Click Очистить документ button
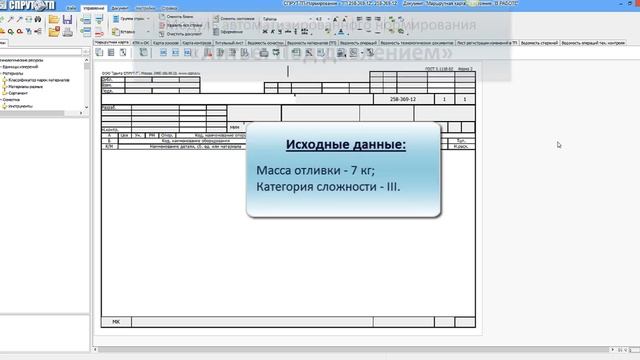The image size is (640, 360). [180, 33]
